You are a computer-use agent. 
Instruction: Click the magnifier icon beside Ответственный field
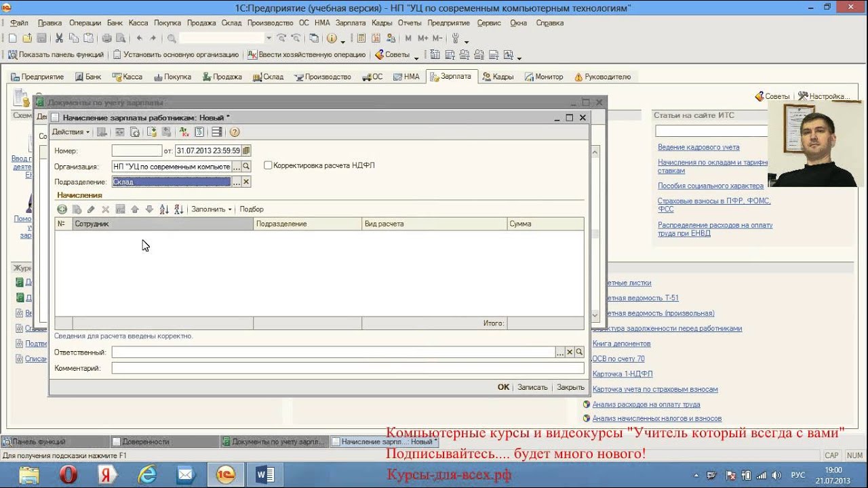pyautogui.click(x=579, y=352)
